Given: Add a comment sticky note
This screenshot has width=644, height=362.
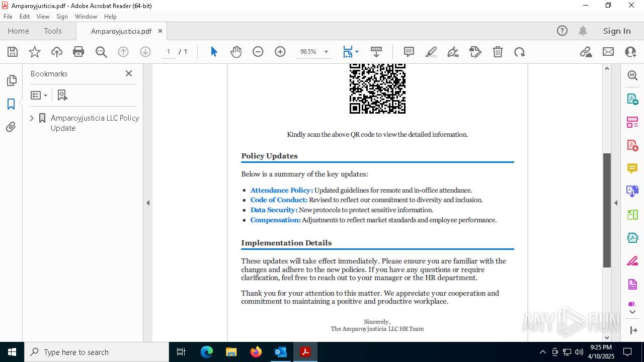Looking at the screenshot, I should pyautogui.click(x=409, y=52).
